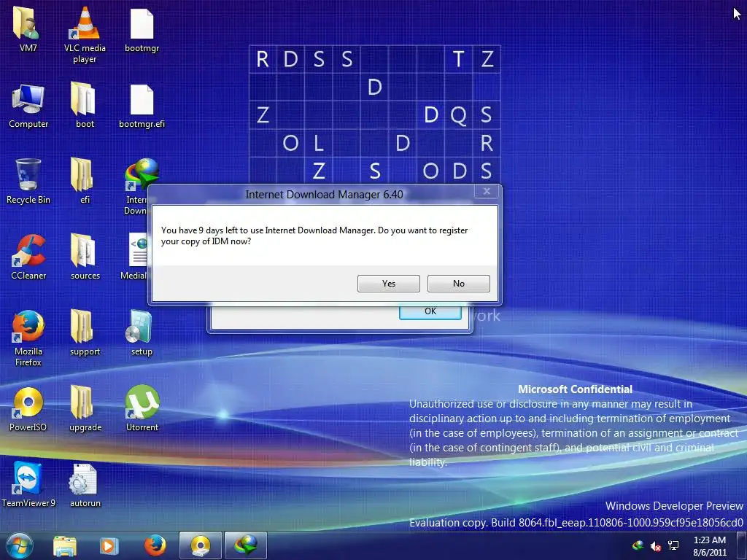The width and height of the screenshot is (747, 560).
Task: Open the boot folder on desktop
Action: click(x=85, y=106)
